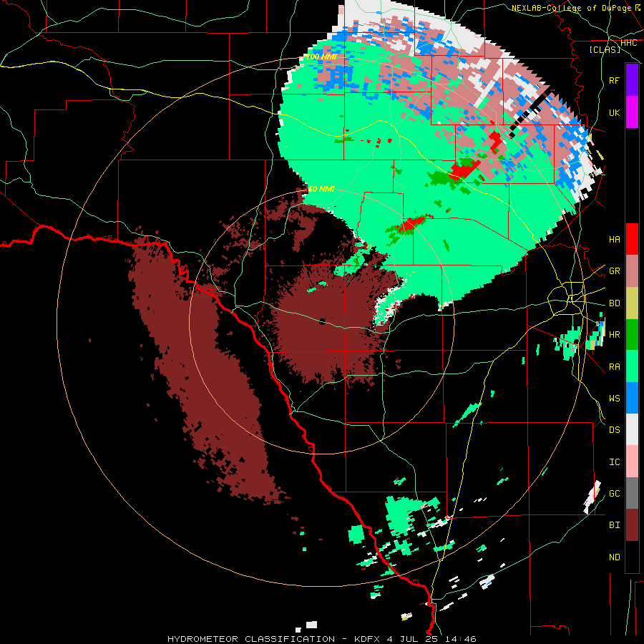Click the HR legend label

(615, 335)
